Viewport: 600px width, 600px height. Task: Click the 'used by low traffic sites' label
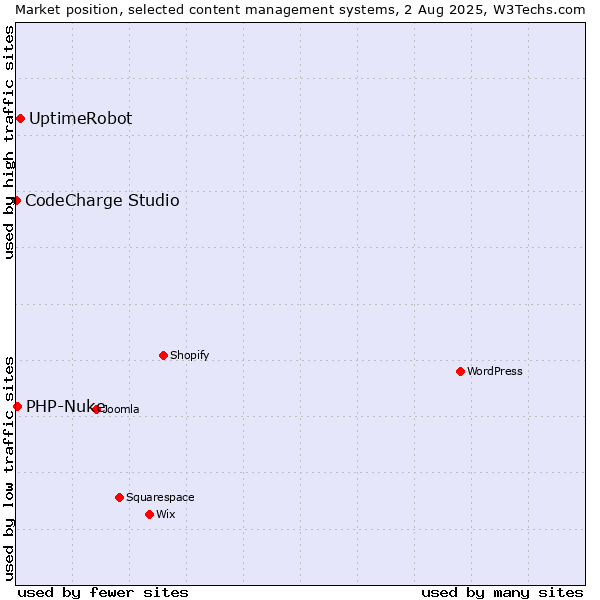8,469
